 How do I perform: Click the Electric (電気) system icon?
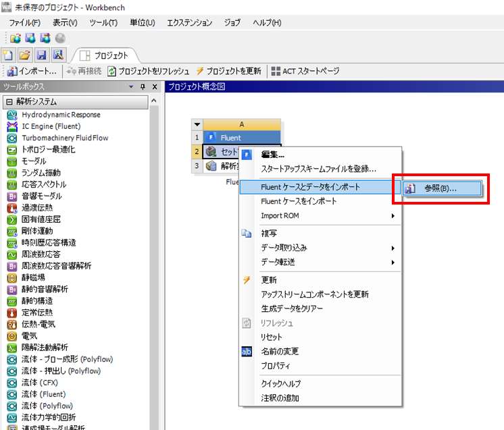(x=12, y=336)
